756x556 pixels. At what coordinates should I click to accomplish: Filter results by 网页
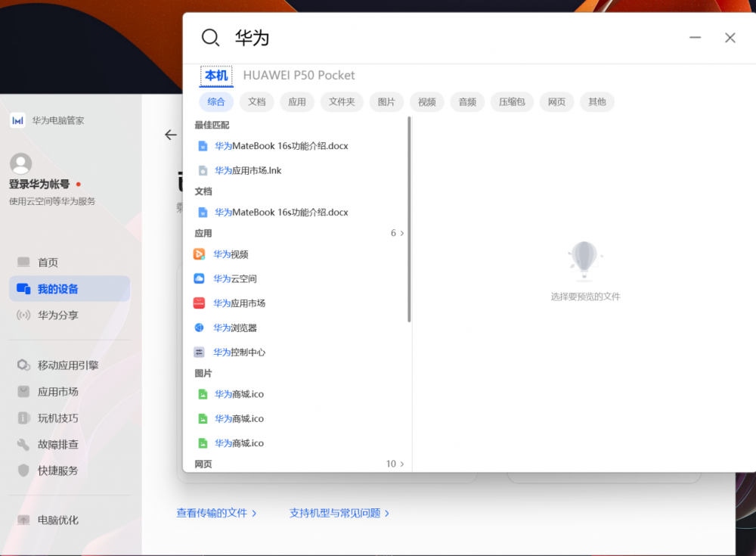[557, 102]
